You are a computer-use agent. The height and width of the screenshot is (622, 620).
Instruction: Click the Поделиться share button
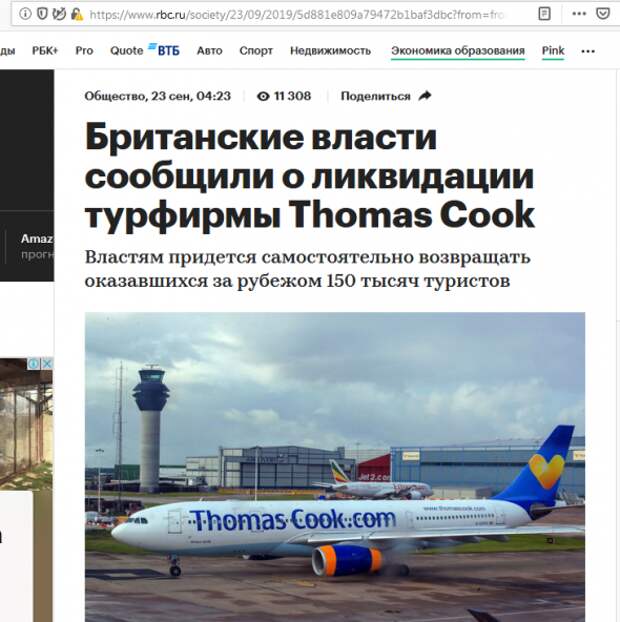(x=386, y=96)
